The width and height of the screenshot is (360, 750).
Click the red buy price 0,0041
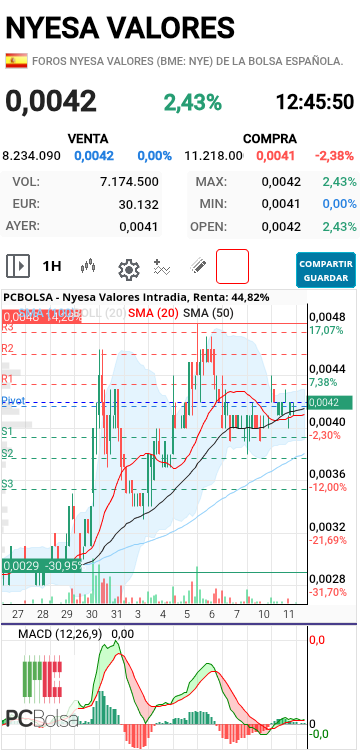tap(275, 156)
